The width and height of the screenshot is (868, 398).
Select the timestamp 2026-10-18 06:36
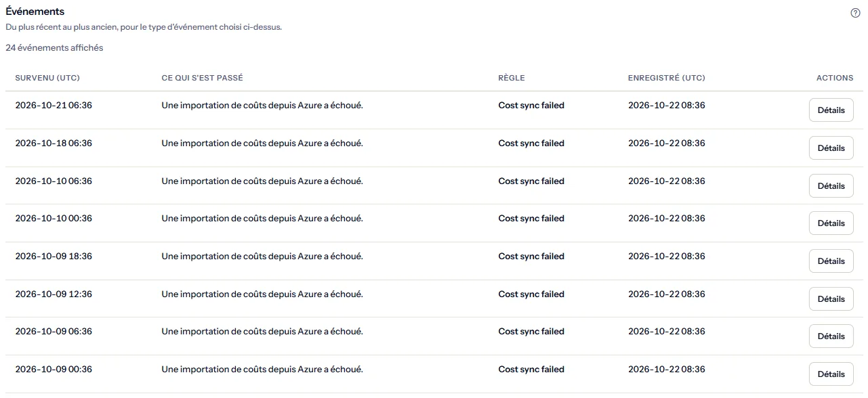click(54, 143)
